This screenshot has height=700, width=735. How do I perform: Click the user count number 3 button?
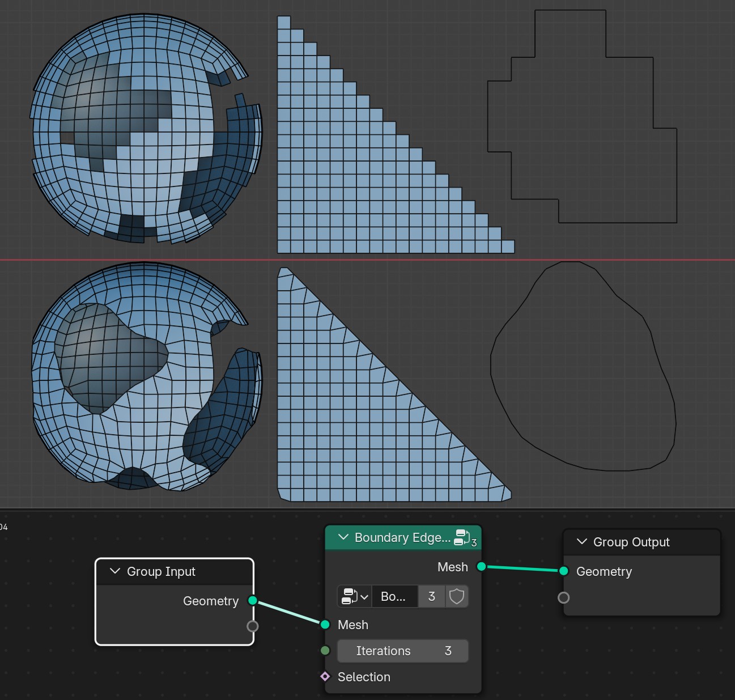(432, 596)
